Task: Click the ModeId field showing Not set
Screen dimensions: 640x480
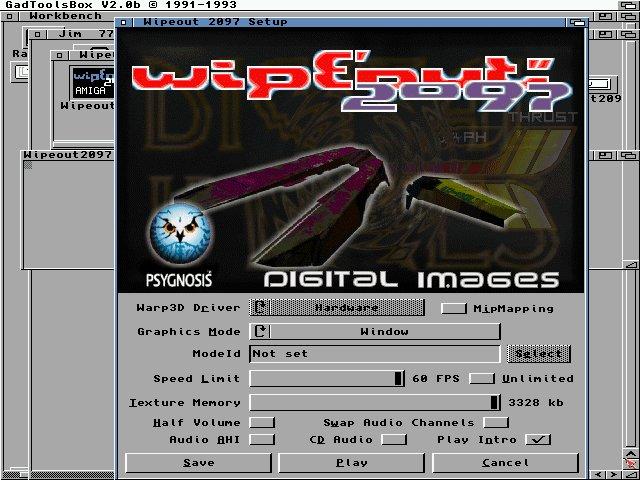Action: [x=375, y=354]
